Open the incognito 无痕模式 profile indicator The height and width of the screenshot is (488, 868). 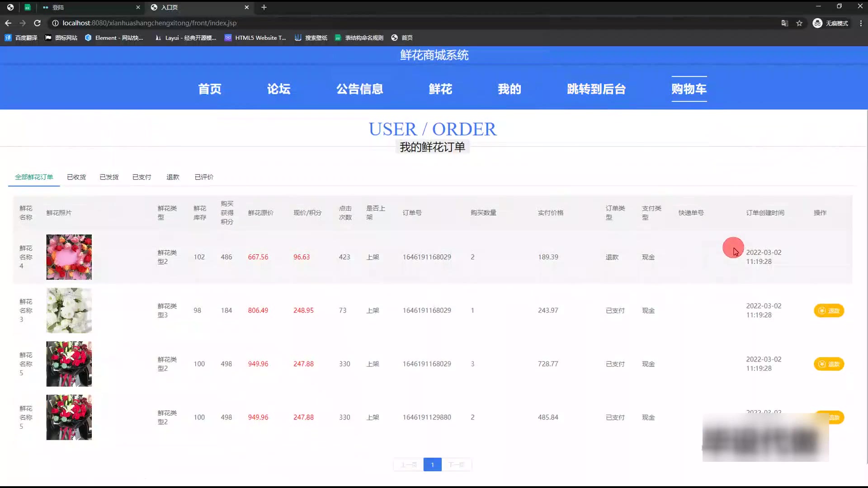pyautogui.click(x=830, y=23)
